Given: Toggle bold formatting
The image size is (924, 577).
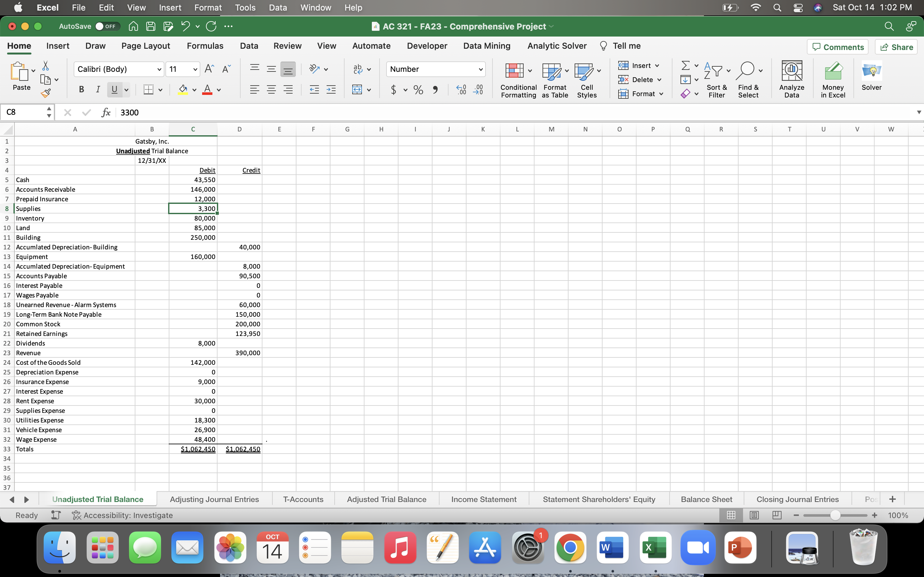Looking at the screenshot, I should (81, 90).
